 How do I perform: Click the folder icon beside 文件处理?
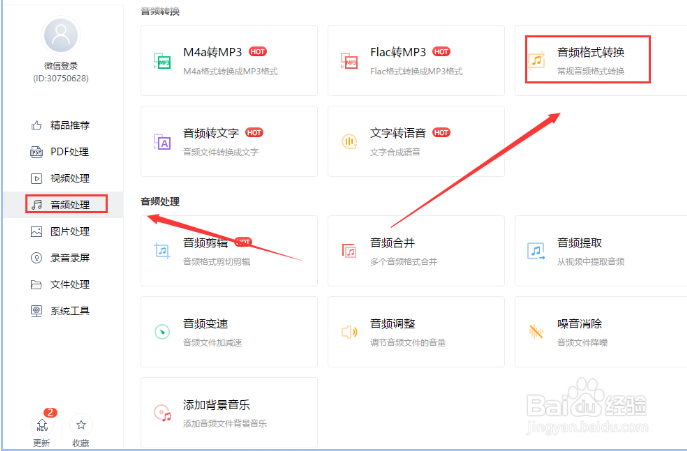[36, 284]
